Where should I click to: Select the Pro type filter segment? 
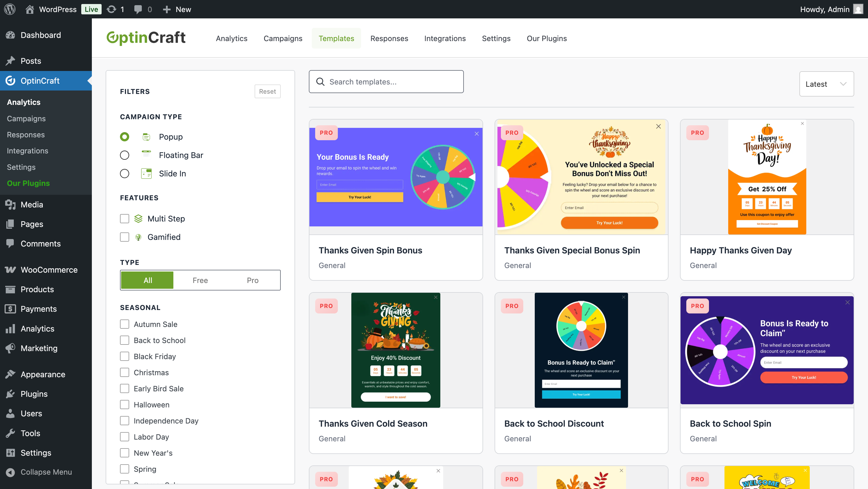(252, 280)
